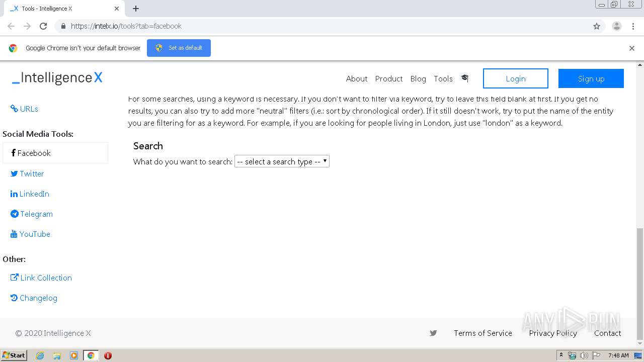644x362 pixels.
Task: Click the LinkedIn icon in sidebar
Action: click(14, 194)
